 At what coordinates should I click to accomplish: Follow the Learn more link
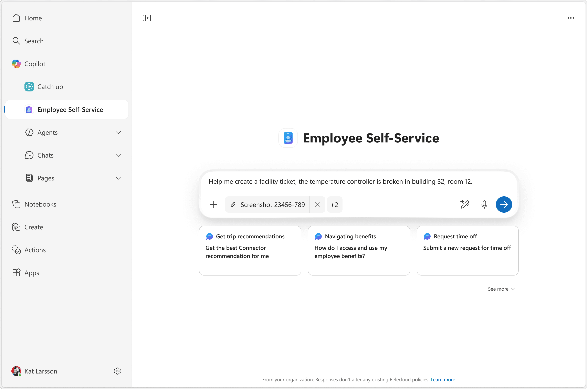443,379
